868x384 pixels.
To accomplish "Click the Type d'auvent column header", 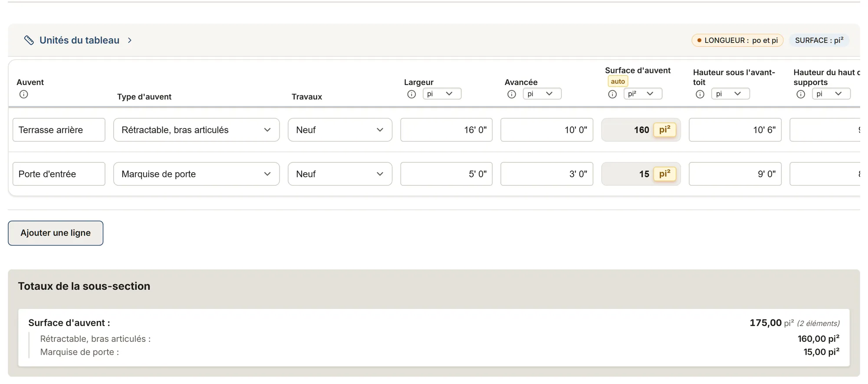I will (144, 97).
